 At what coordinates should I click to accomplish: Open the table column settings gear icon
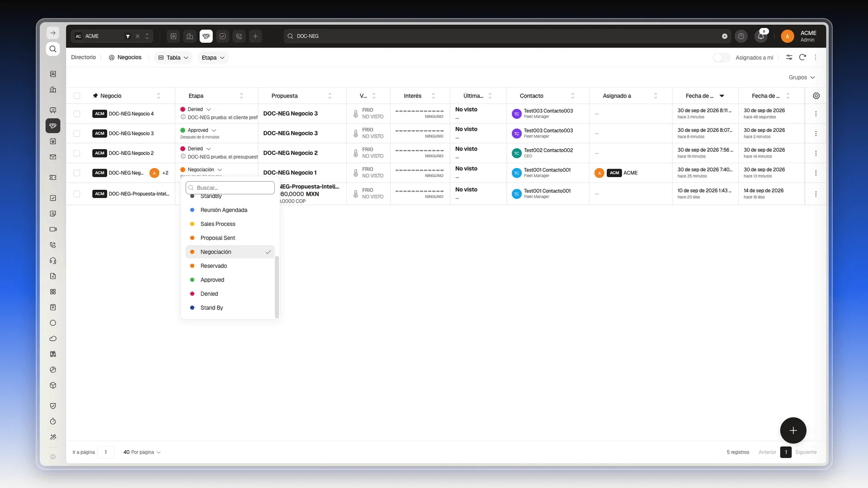(816, 96)
